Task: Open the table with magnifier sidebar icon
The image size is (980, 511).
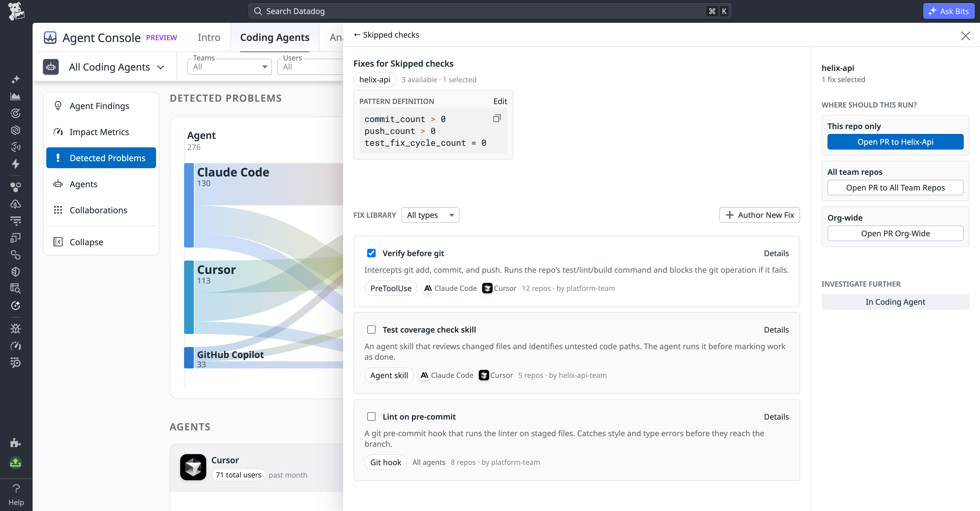Action: point(16,288)
